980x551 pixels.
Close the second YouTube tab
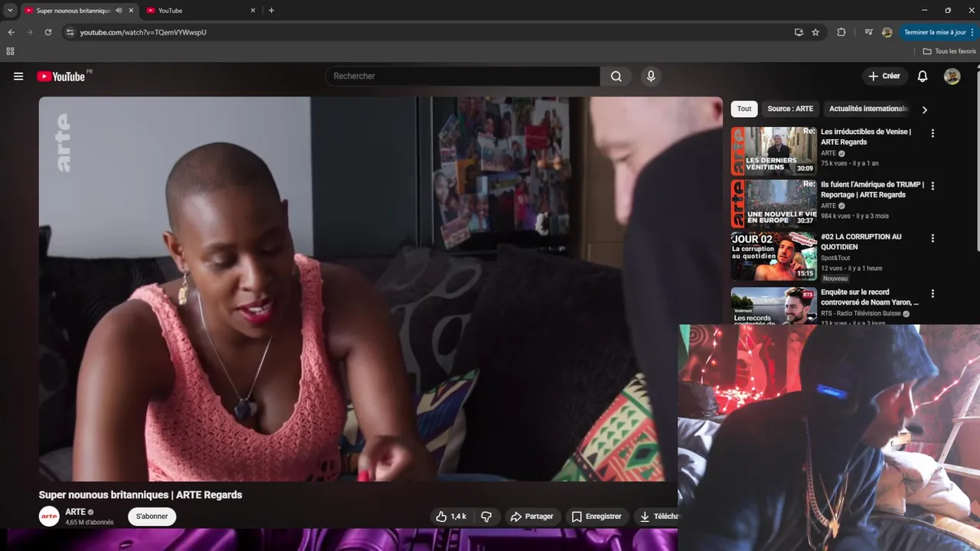(253, 11)
